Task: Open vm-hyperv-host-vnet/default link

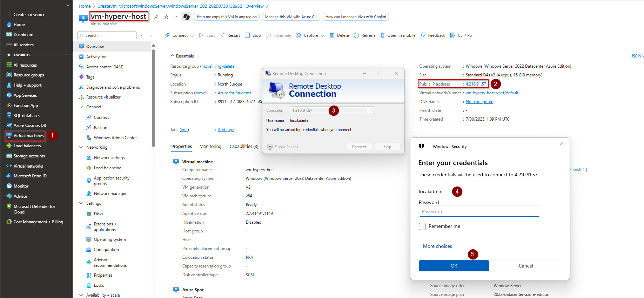Action: 492,93
